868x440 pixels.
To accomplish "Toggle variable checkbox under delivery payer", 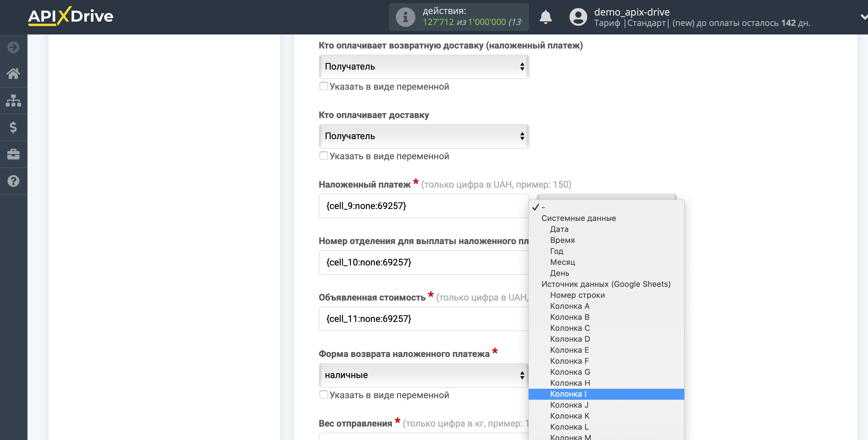I will point(324,156).
